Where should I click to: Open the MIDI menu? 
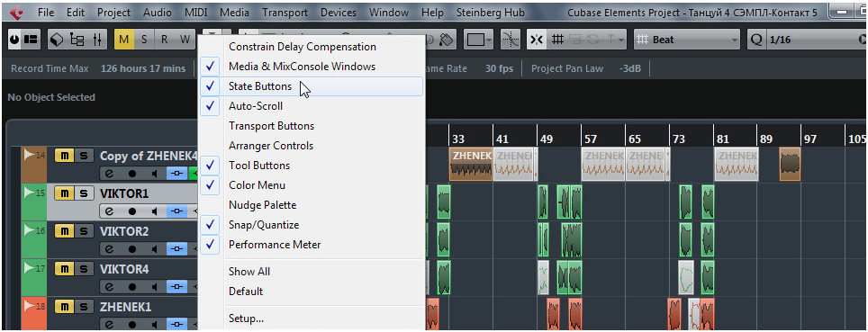tap(196, 13)
